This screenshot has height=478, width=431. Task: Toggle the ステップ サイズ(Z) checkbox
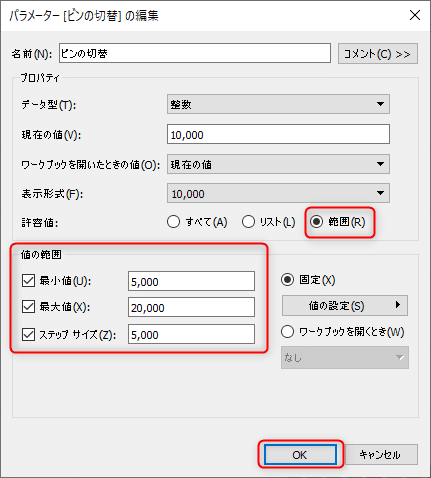click(x=28, y=334)
